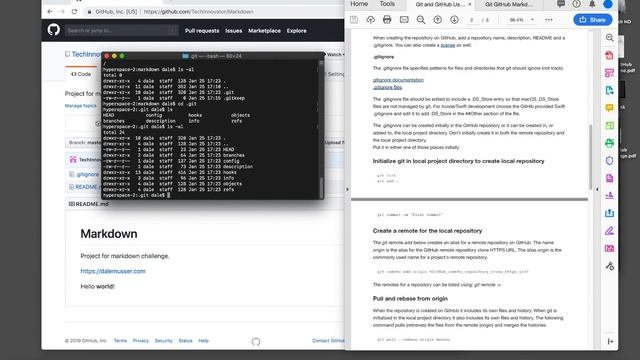Click the save icon in Acrobat toolbar
The height and width of the screenshot is (360, 640).
click(354, 20)
